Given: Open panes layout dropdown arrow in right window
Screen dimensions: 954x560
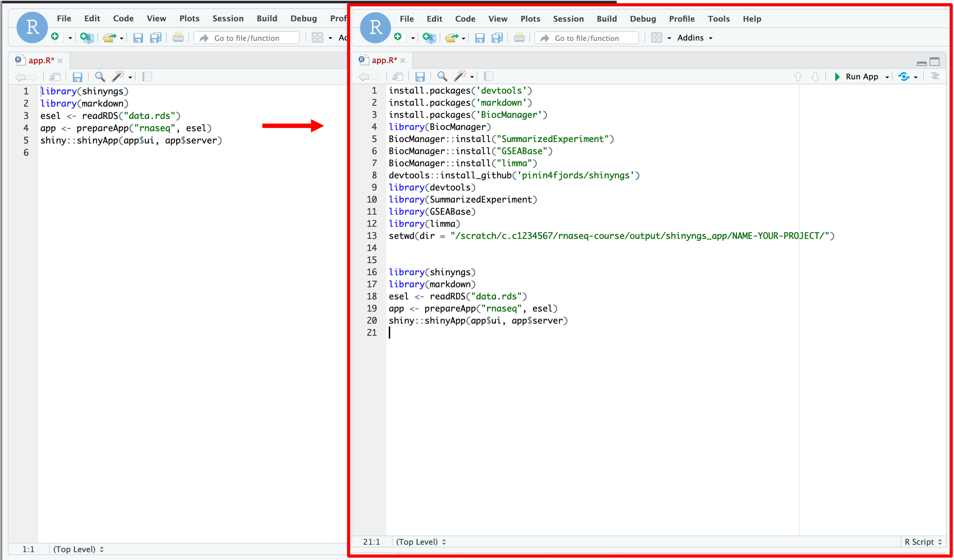Looking at the screenshot, I should pyautogui.click(x=669, y=38).
